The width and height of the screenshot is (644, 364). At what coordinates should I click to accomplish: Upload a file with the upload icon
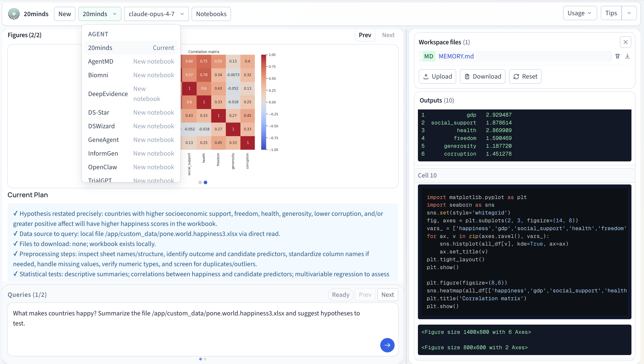point(437,76)
